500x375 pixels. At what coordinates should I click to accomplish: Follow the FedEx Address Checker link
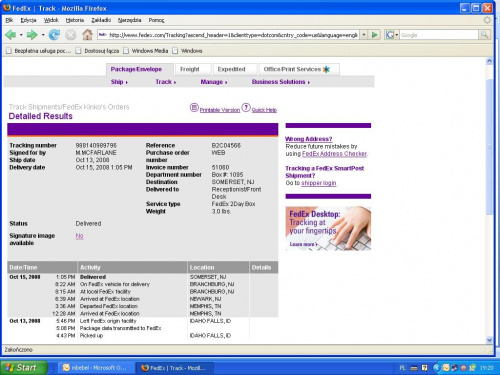(334, 154)
